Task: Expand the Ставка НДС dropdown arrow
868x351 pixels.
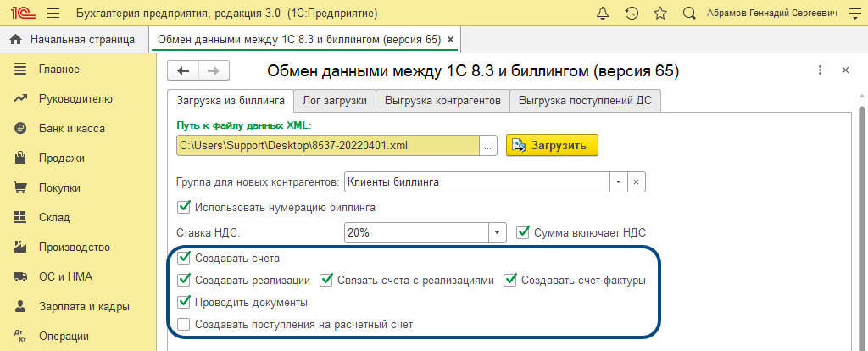Action: point(497,233)
